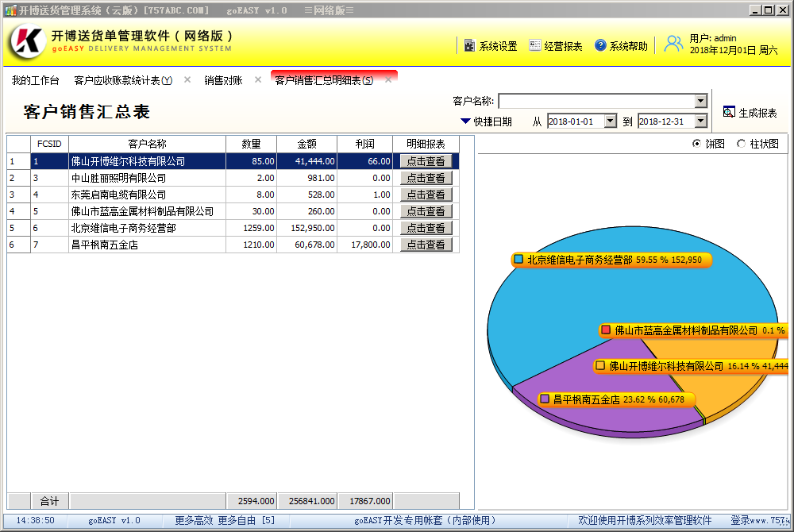Image resolution: width=794 pixels, height=532 pixels.
Task: Close the 销售对账 tab
Action: pyautogui.click(x=258, y=80)
